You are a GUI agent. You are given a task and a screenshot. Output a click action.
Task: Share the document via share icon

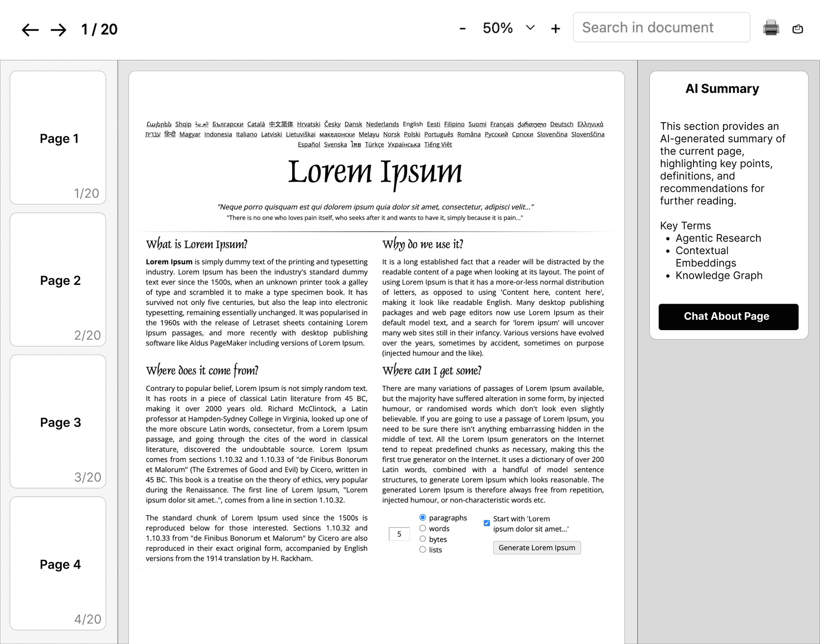coord(797,29)
